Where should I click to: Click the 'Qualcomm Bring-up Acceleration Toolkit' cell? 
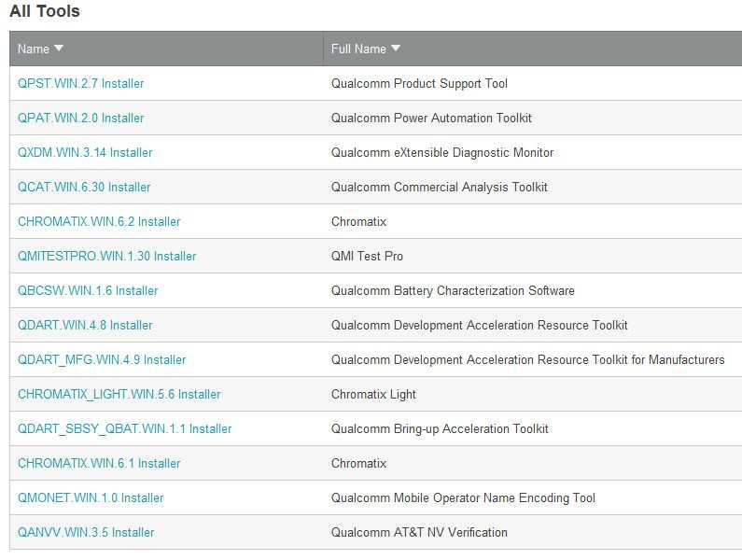click(440, 429)
